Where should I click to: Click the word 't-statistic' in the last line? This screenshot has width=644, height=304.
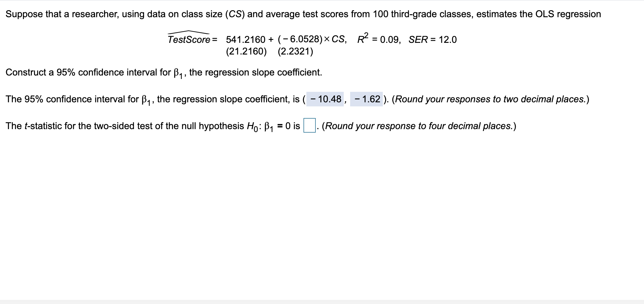click(43, 126)
